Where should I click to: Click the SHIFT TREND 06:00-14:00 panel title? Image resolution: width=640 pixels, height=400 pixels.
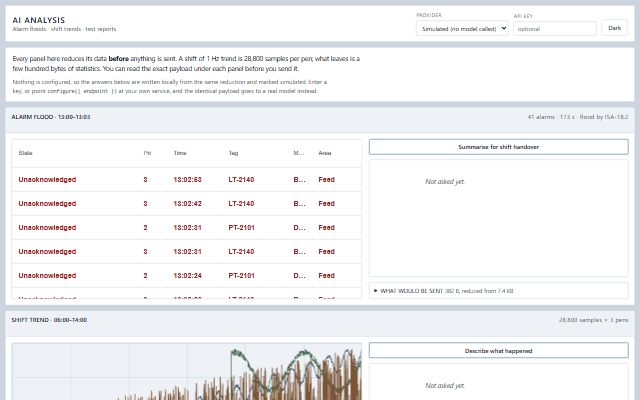click(49, 320)
